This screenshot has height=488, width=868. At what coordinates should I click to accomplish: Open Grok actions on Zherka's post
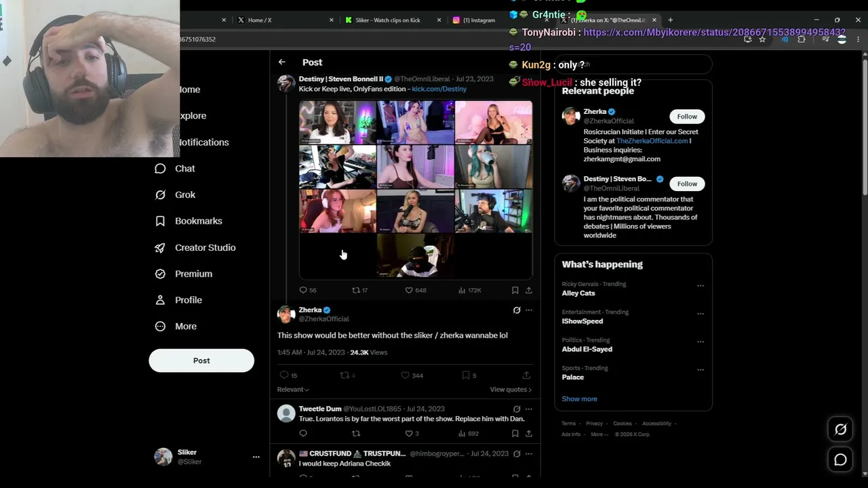(x=517, y=310)
